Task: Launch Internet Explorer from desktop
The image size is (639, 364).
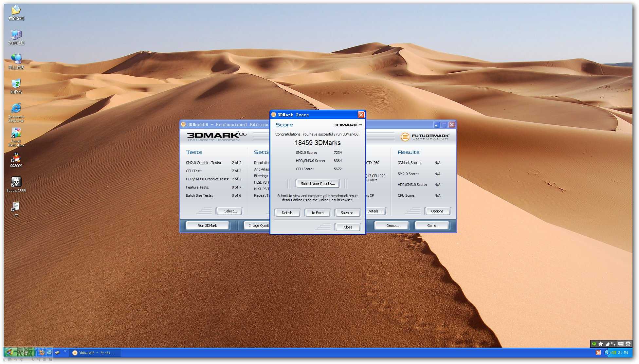Action: (x=16, y=113)
